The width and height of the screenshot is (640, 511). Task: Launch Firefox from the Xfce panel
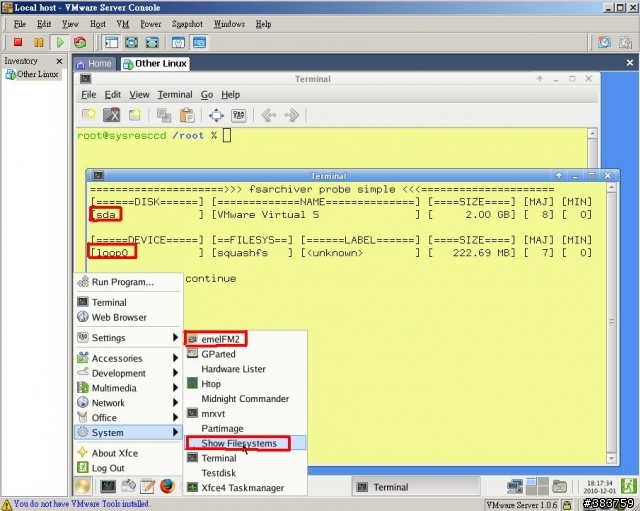click(167, 486)
